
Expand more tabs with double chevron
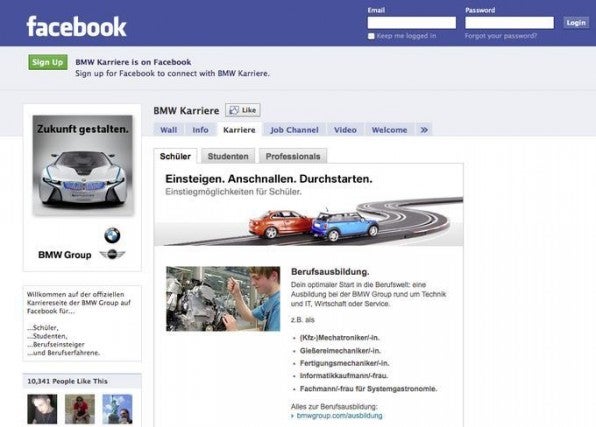pyautogui.click(x=424, y=130)
